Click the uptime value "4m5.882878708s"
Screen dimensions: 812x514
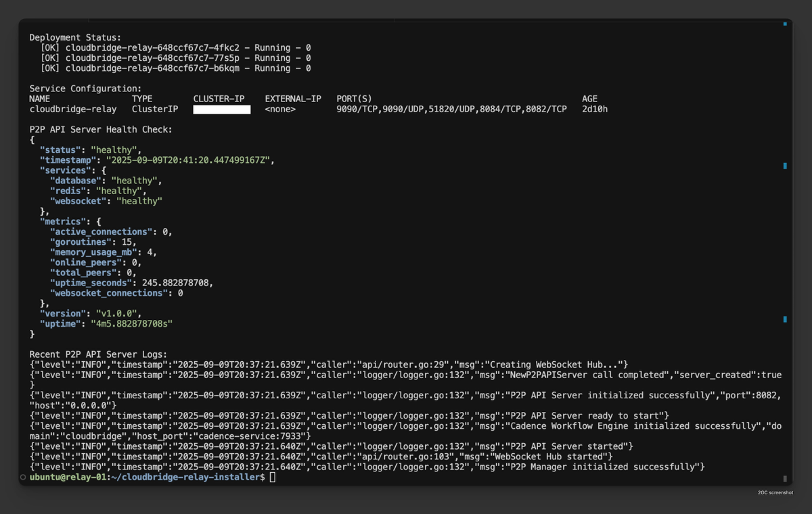(x=132, y=323)
